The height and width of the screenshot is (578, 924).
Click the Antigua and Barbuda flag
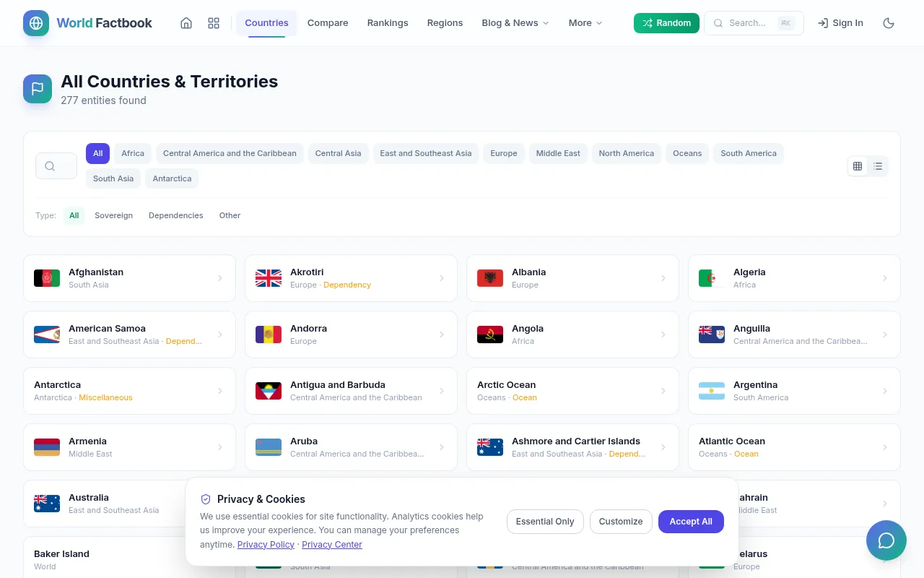pyautogui.click(x=269, y=391)
